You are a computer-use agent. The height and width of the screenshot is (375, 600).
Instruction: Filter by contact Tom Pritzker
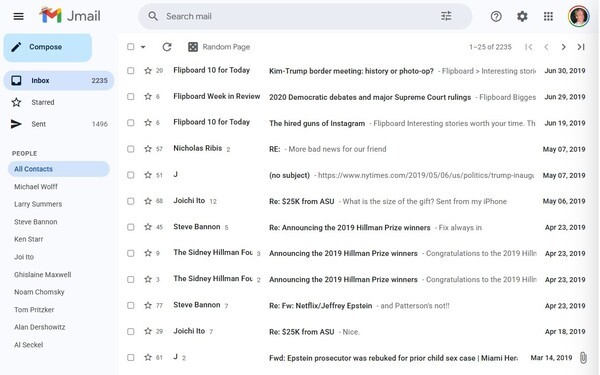pos(34,310)
